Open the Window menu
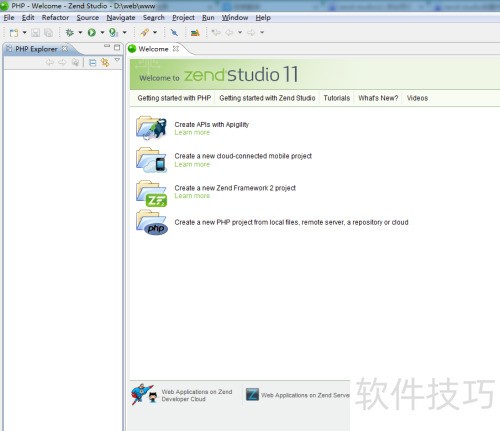Image resolution: width=500 pixels, height=431 pixels. 235,18
